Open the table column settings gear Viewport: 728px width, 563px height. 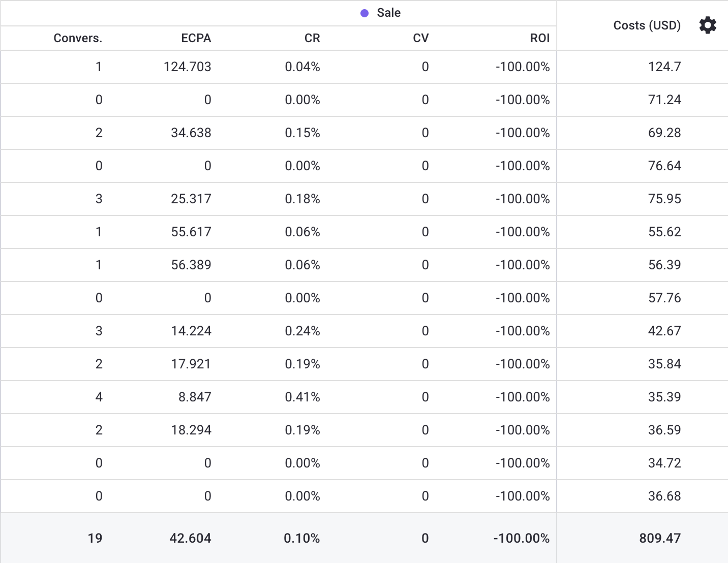click(x=707, y=25)
